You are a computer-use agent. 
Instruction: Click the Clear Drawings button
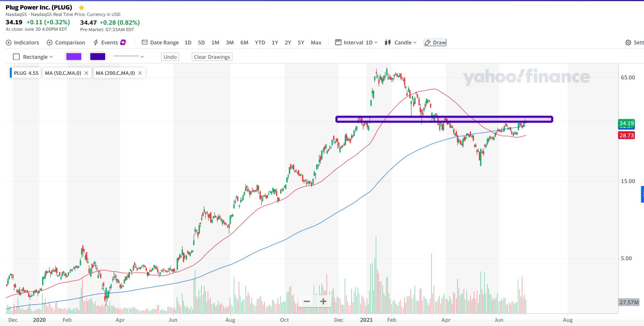coord(212,57)
